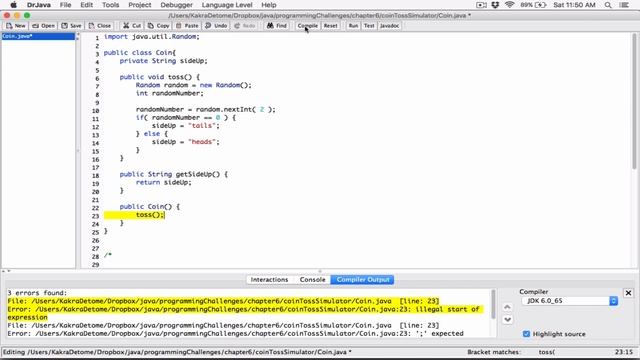The height and width of the screenshot is (360, 640).
Task: Go to previous error with the up arrow
Action: (507, 307)
